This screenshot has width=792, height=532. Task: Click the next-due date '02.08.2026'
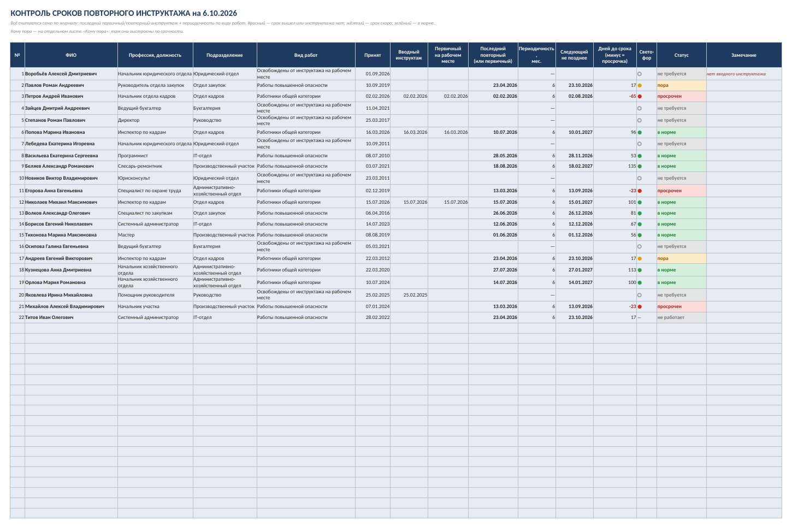(x=581, y=96)
